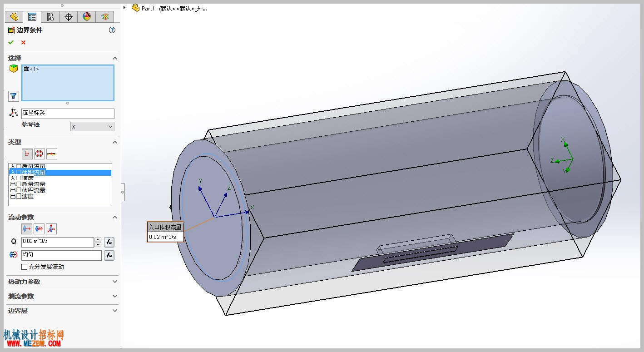Viewport: 644px width, 352px height.
Task: Select the wall boundary type icon
Action: point(52,154)
